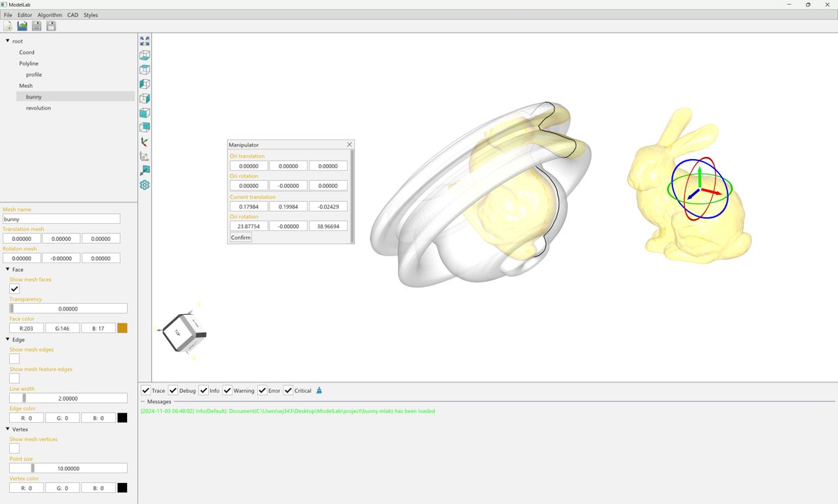Click the Current translation 0.17984 field
The width and height of the screenshot is (838, 504).
click(x=249, y=207)
